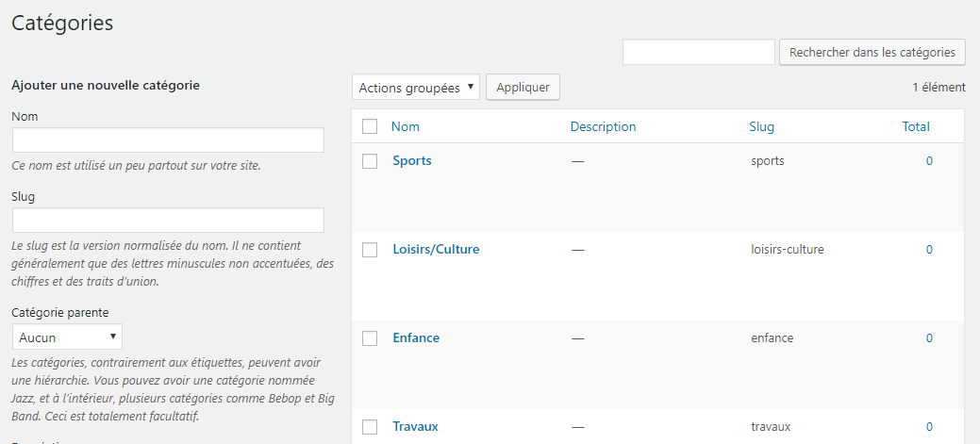This screenshot has height=444, width=980.
Task: Open the Enfance category link
Action: (416, 338)
